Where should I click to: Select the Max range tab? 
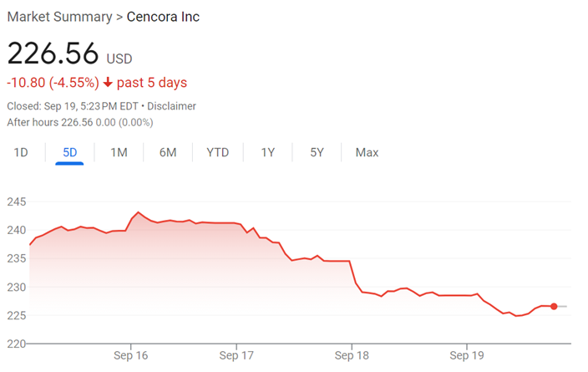click(x=367, y=152)
